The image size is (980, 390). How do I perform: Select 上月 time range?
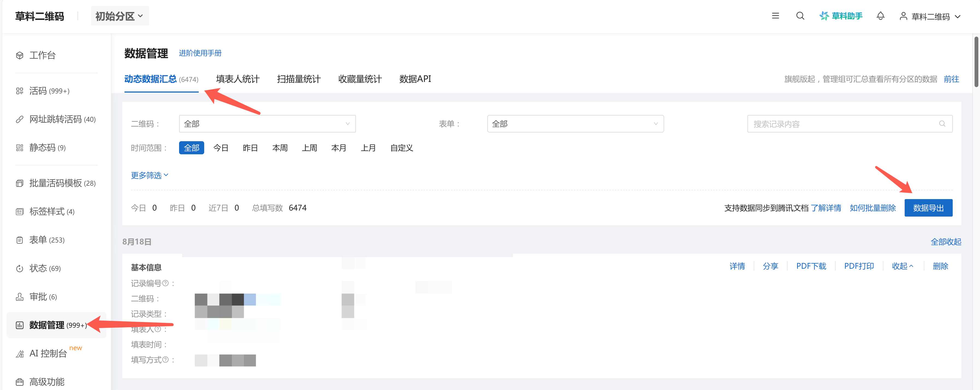point(368,148)
